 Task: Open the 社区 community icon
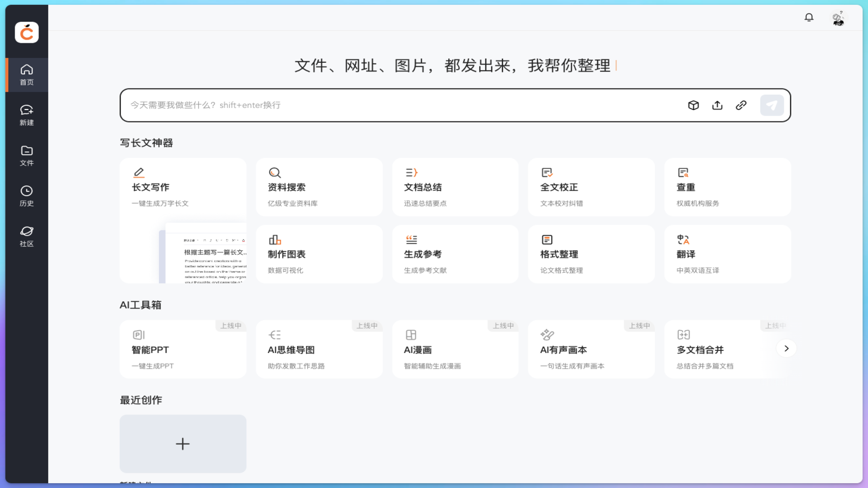click(x=26, y=236)
